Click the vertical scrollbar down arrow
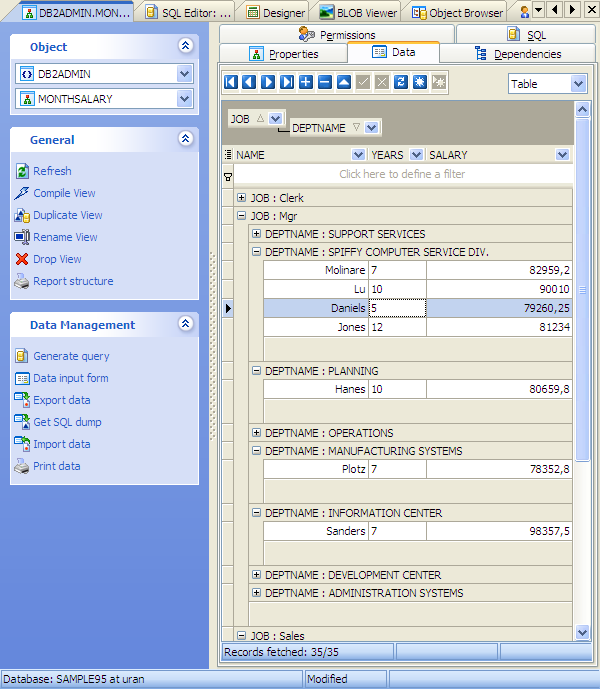The width and height of the screenshot is (600, 689). 582,632
